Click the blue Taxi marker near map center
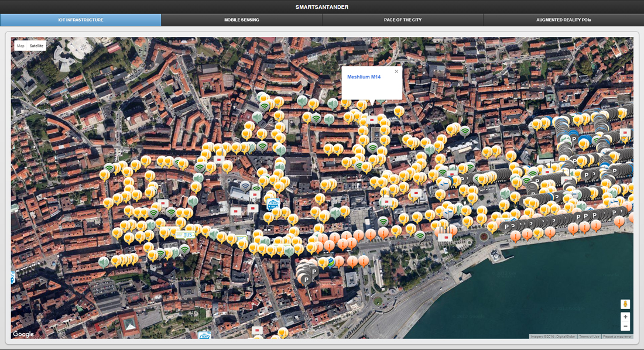The height and width of the screenshot is (350, 644). [273, 204]
